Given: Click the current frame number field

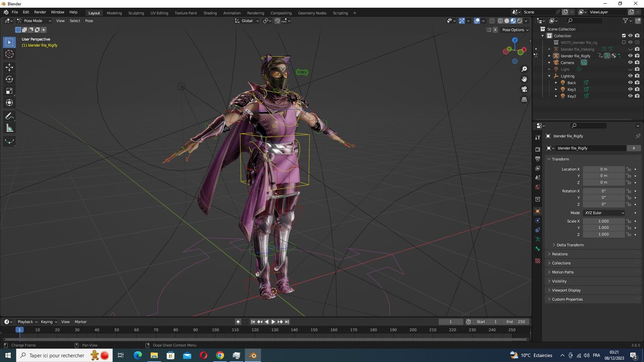Looking at the screenshot, I should tap(450, 322).
